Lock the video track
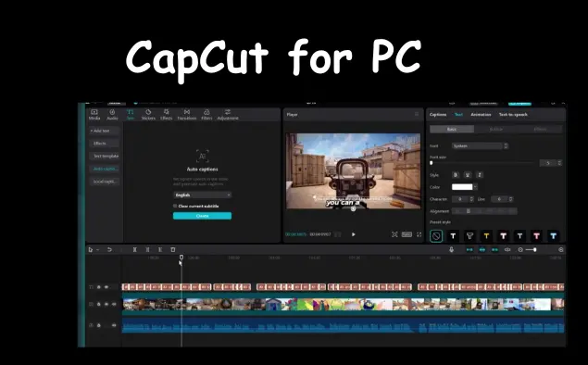Image resolution: width=588 pixels, height=365 pixels. click(x=99, y=304)
